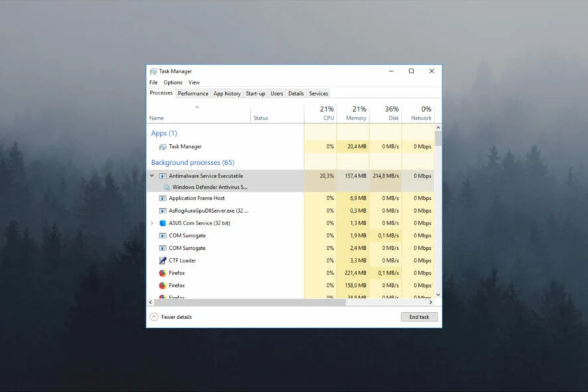Click the 157,4 MB memory value

coord(356,176)
